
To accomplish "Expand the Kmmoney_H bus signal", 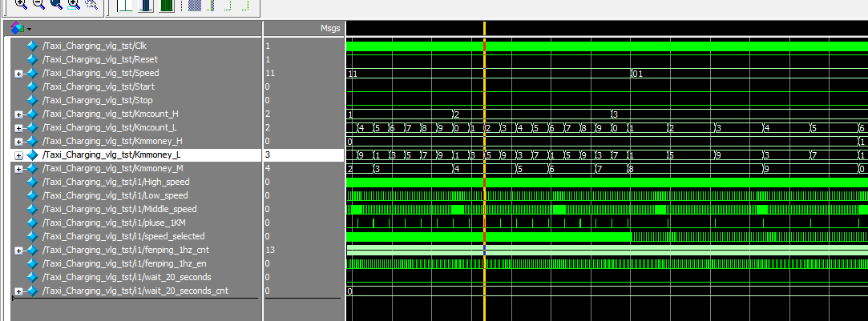I will (18, 142).
